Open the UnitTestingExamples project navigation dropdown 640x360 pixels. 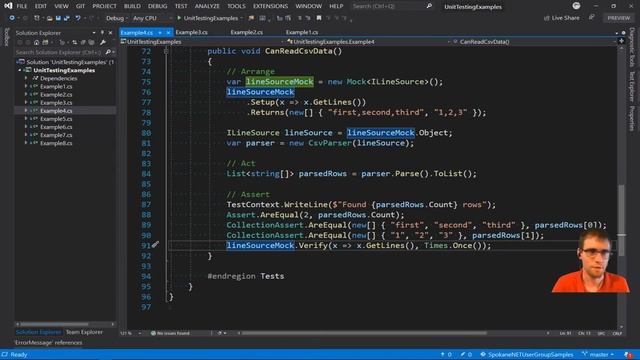tap(203, 42)
